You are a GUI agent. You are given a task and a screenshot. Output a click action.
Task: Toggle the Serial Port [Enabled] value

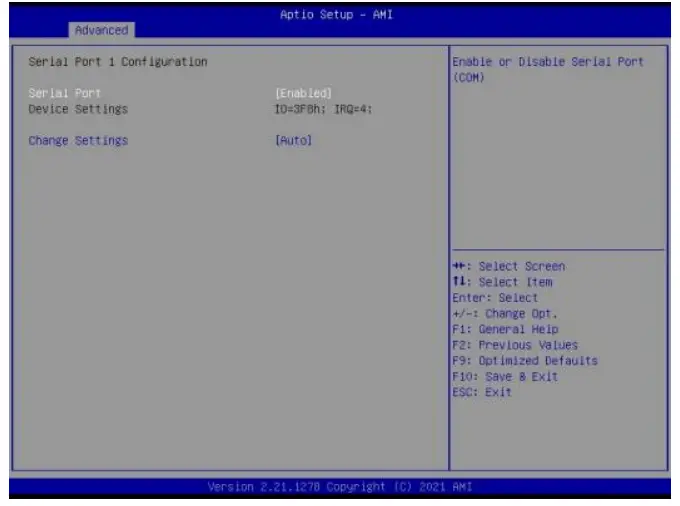tap(304, 93)
